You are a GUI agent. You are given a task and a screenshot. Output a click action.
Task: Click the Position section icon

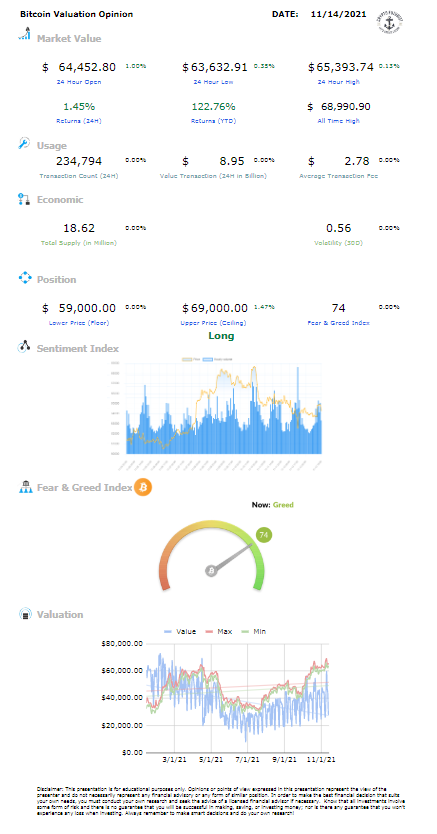(25, 278)
